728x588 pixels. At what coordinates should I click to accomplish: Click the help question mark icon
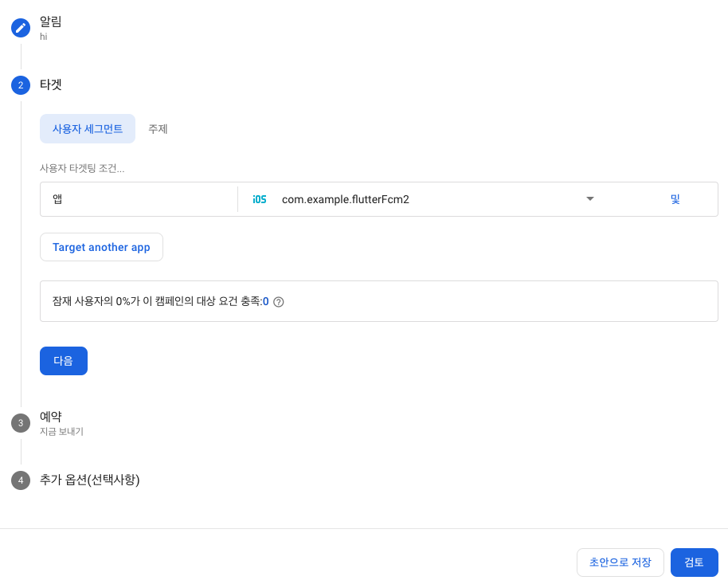pyautogui.click(x=279, y=302)
